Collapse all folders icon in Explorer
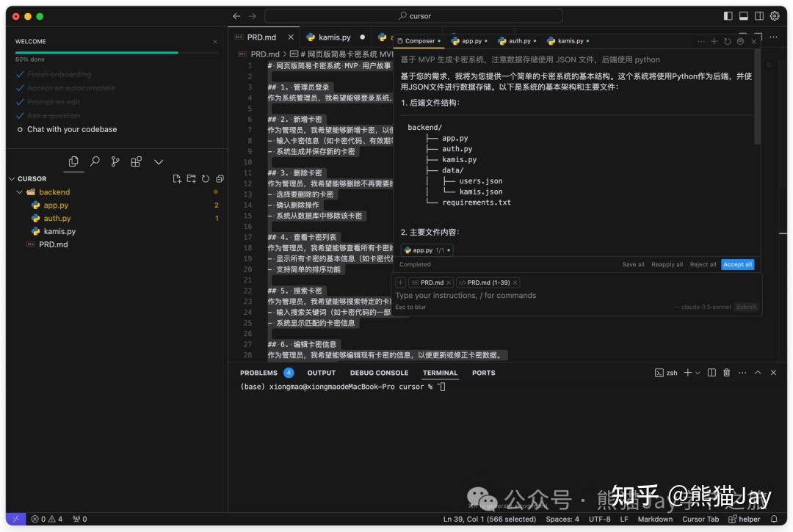Viewport: 793px width, 532px height. click(220, 178)
